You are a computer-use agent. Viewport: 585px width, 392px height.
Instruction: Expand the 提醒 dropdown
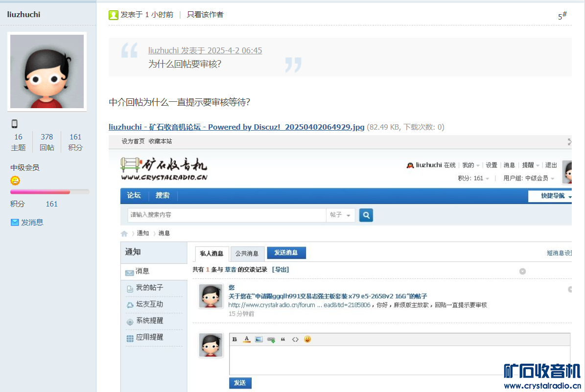tap(530, 165)
